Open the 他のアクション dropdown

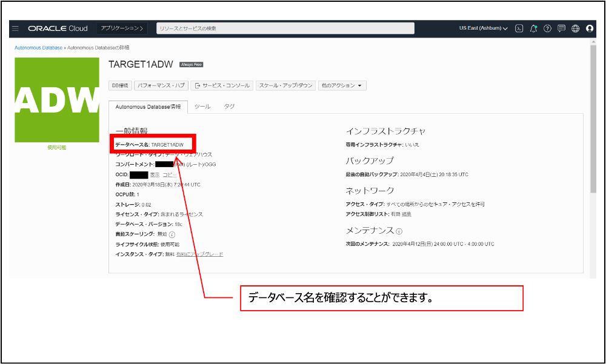click(x=342, y=85)
